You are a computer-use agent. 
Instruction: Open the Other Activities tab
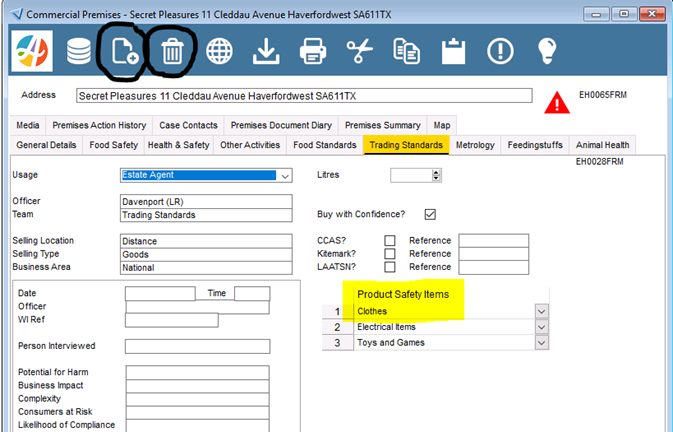point(250,145)
